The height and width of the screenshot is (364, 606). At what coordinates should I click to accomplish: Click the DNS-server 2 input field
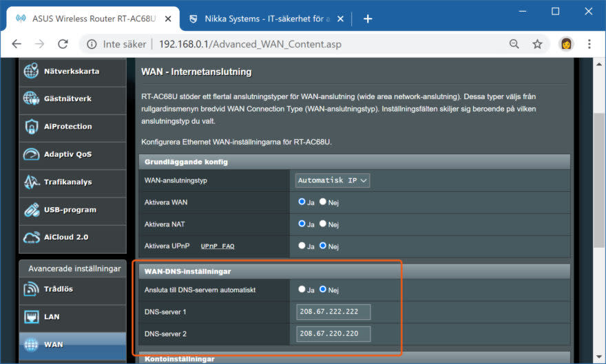pyautogui.click(x=333, y=334)
